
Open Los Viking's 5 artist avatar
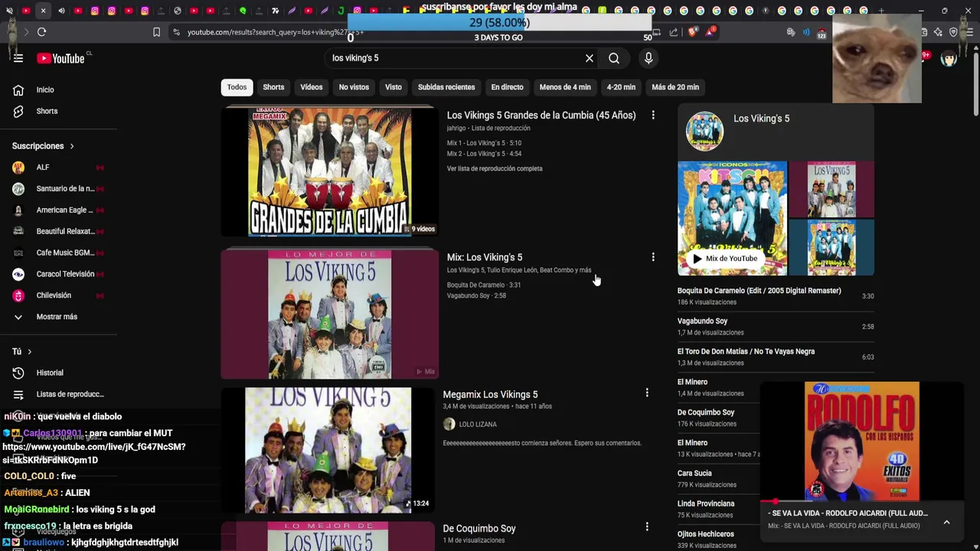coord(704,131)
